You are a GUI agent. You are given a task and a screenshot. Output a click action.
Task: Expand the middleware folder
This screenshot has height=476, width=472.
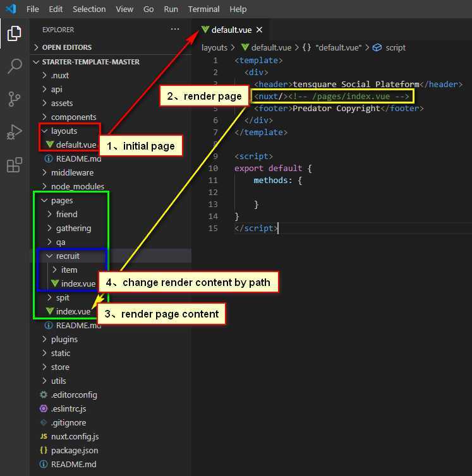[111, 172]
